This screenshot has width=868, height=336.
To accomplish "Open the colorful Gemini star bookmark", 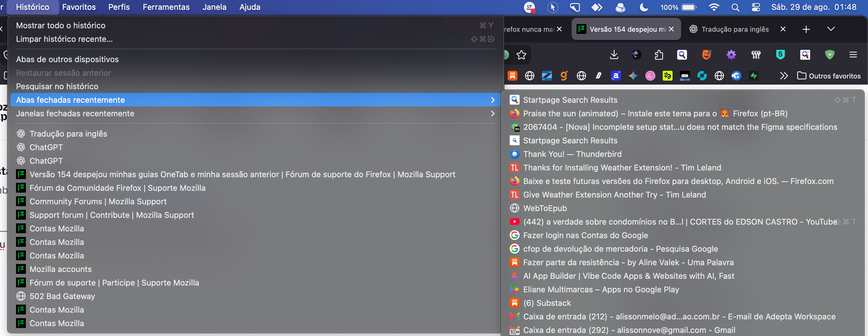I will click(633, 76).
